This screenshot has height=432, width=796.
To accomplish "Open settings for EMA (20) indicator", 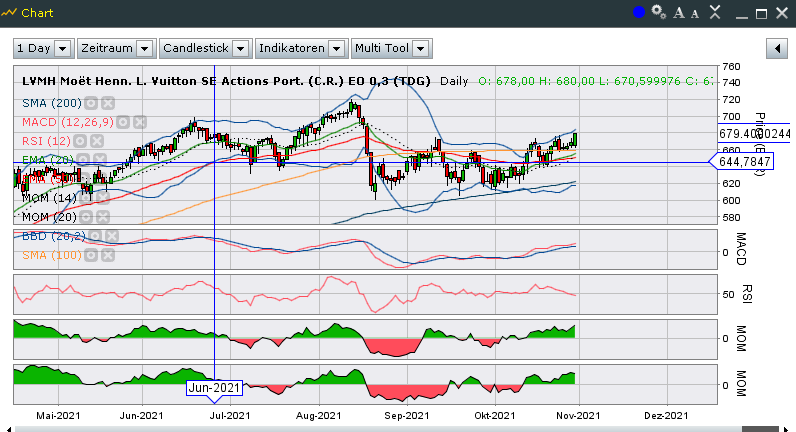I will pos(83,160).
